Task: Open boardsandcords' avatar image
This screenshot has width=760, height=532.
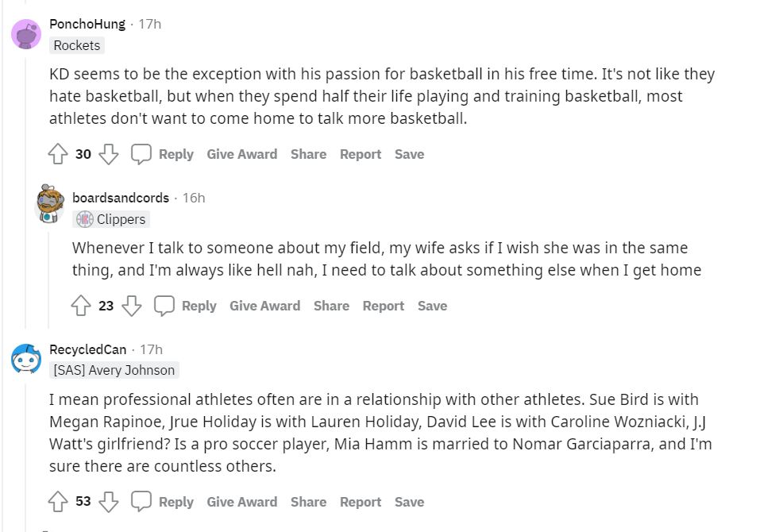Action: [x=50, y=204]
